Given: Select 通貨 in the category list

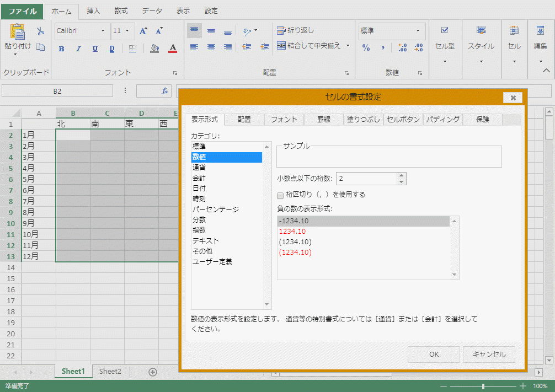Looking at the screenshot, I should pos(200,168).
